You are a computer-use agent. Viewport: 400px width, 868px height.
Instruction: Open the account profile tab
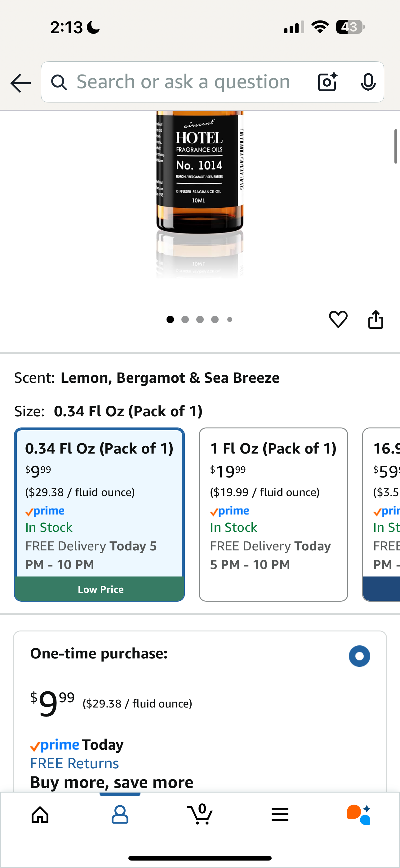120,815
